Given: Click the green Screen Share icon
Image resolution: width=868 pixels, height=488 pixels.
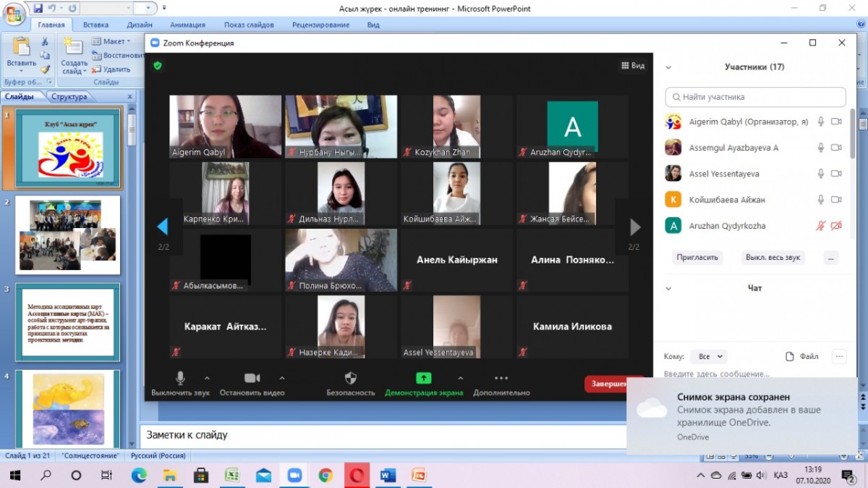Looking at the screenshot, I should pos(423,378).
